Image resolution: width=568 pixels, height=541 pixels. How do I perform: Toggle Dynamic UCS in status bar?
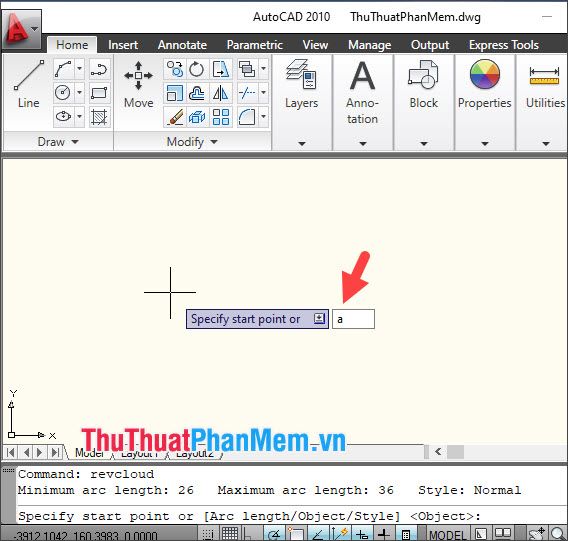click(x=339, y=534)
